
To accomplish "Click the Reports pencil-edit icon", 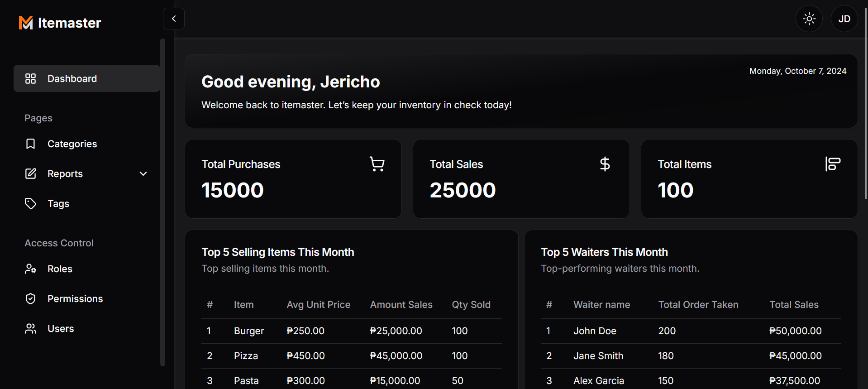I will point(30,174).
